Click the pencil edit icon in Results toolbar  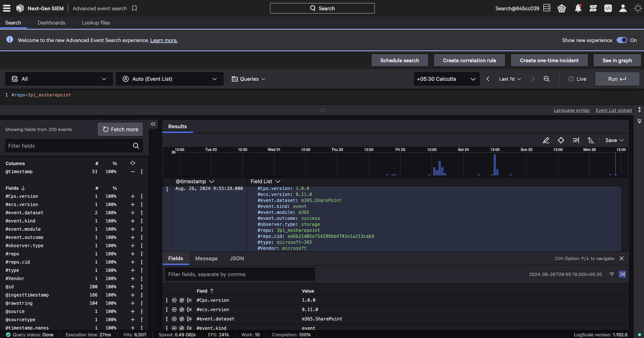pyautogui.click(x=546, y=140)
